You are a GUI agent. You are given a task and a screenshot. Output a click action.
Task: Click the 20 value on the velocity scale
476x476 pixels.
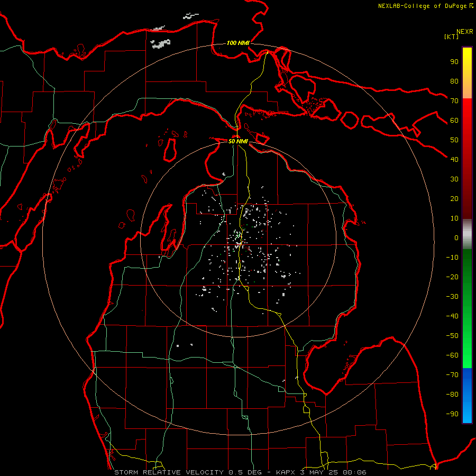click(x=454, y=199)
